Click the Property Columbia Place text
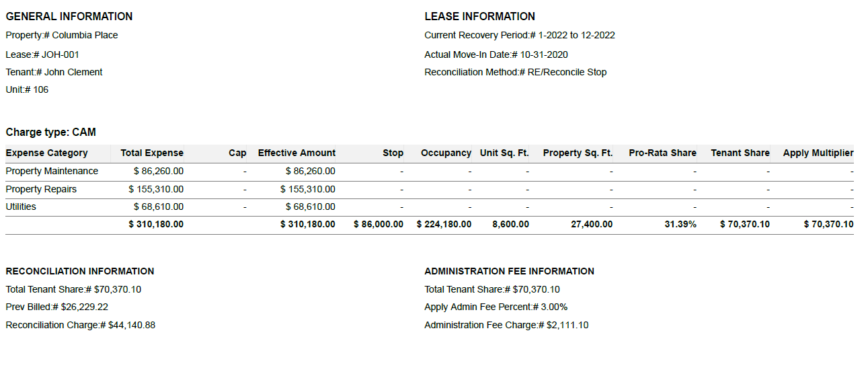Image resolution: width=868 pixels, height=376 pixels. pyautogui.click(x=62, y=36)
